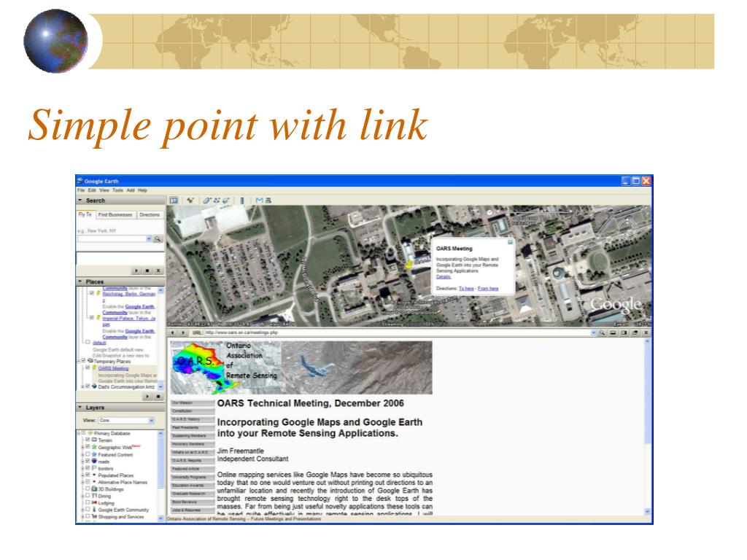Toggle the borders layer checkbox

tap(88, 467)
